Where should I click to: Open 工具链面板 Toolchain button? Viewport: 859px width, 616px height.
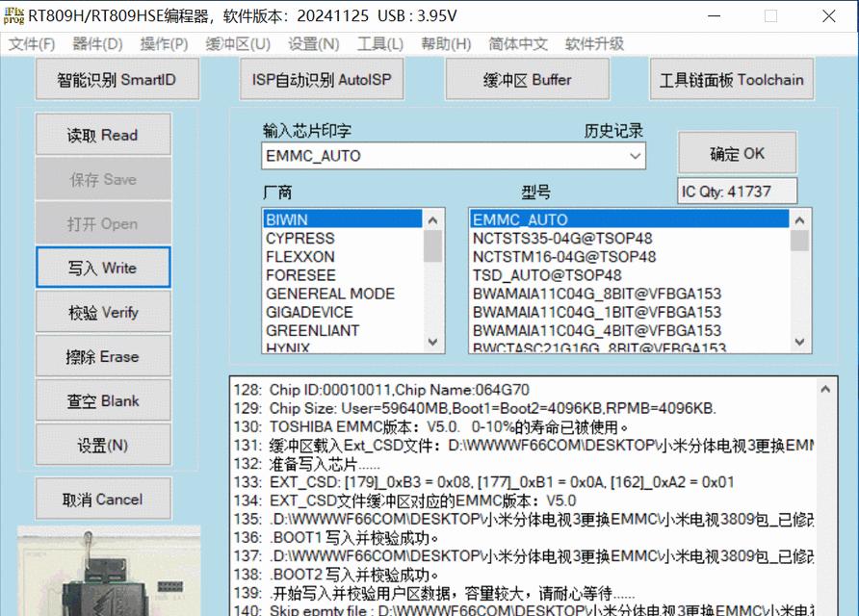[731, 79]
